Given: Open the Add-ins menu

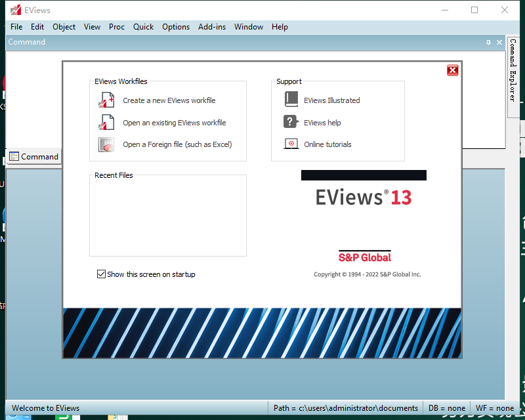Looking at the screenshot, I should tap(211, 27).
